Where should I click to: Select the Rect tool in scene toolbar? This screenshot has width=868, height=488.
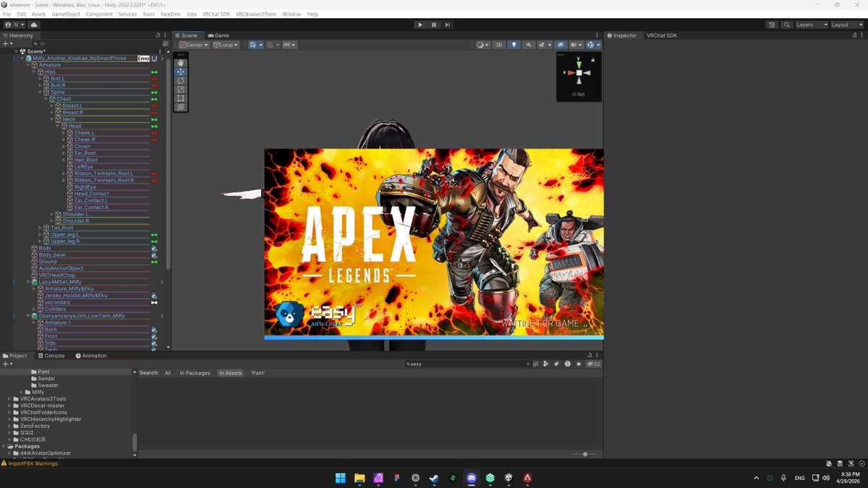tap(181, 98)
